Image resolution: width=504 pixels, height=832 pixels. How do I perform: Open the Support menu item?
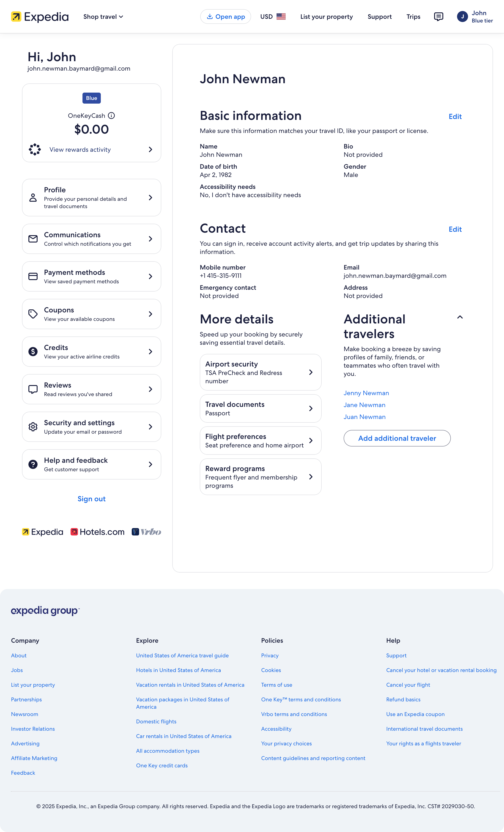coord(379,17)
